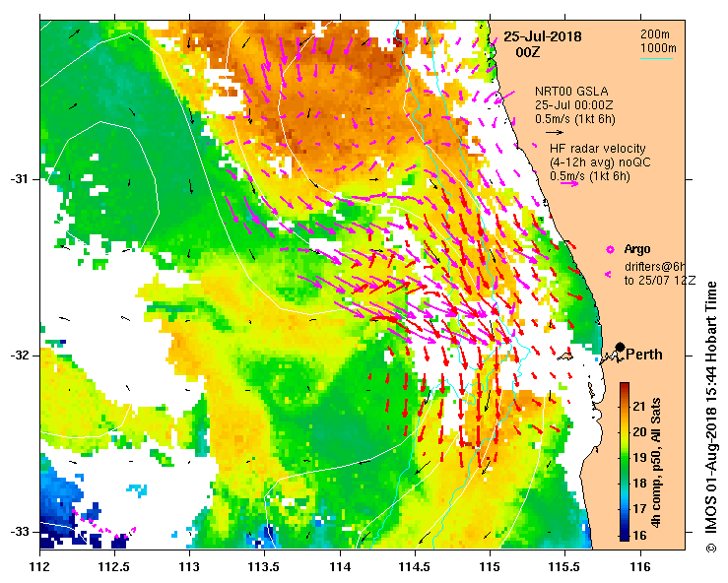Click the longitude label 112

pos(40,567)
